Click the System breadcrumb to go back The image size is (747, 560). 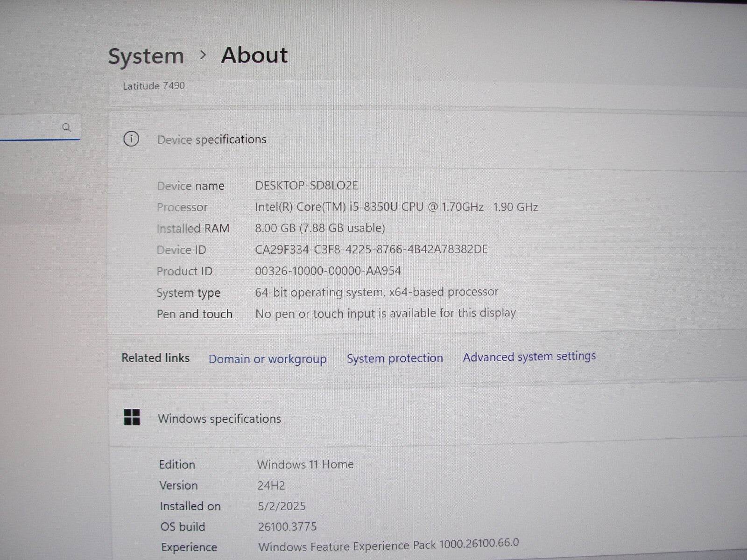tap(146, 56)
